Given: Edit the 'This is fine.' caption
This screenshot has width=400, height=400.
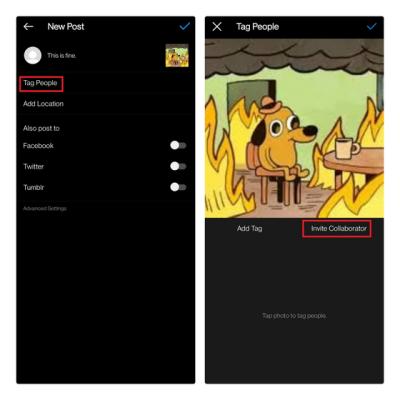Looking at the screenshot, I should tap(62, 56).
